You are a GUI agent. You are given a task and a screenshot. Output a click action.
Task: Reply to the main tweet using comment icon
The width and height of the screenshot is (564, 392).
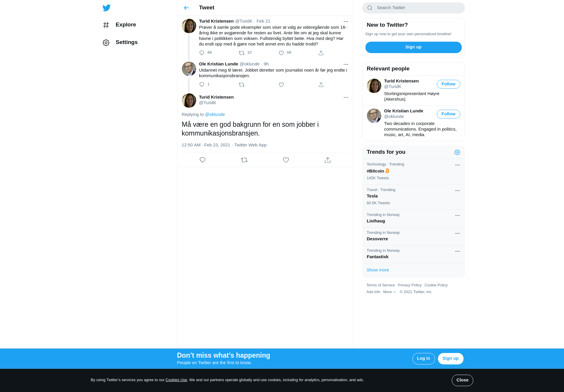202,160
